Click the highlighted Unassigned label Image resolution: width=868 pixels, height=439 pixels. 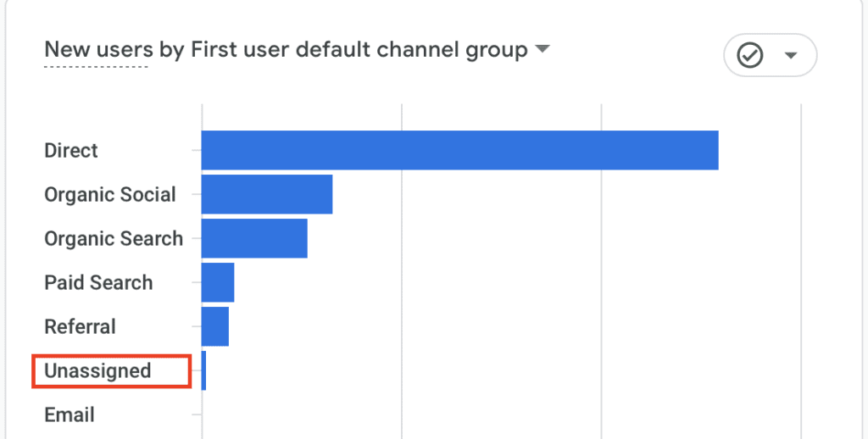point(97,371)
